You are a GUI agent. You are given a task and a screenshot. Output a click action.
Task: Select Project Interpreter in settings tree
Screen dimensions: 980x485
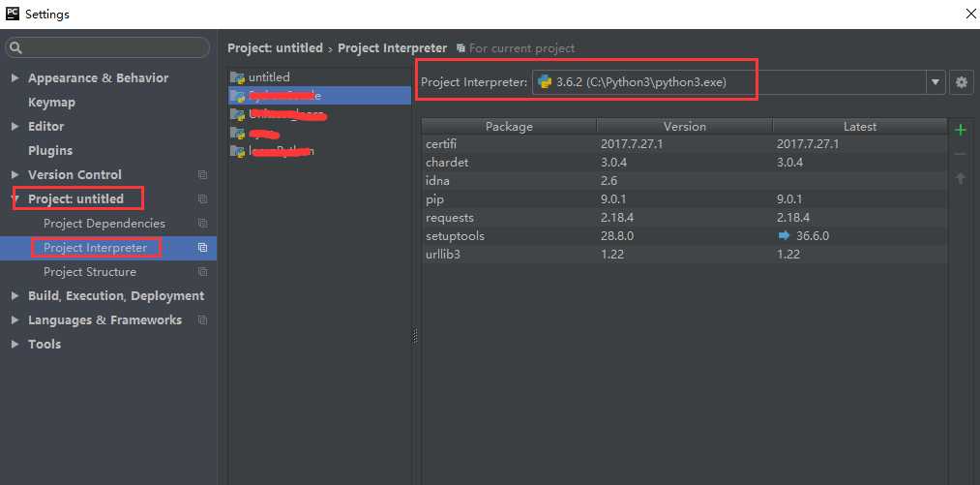click(95, 248)
